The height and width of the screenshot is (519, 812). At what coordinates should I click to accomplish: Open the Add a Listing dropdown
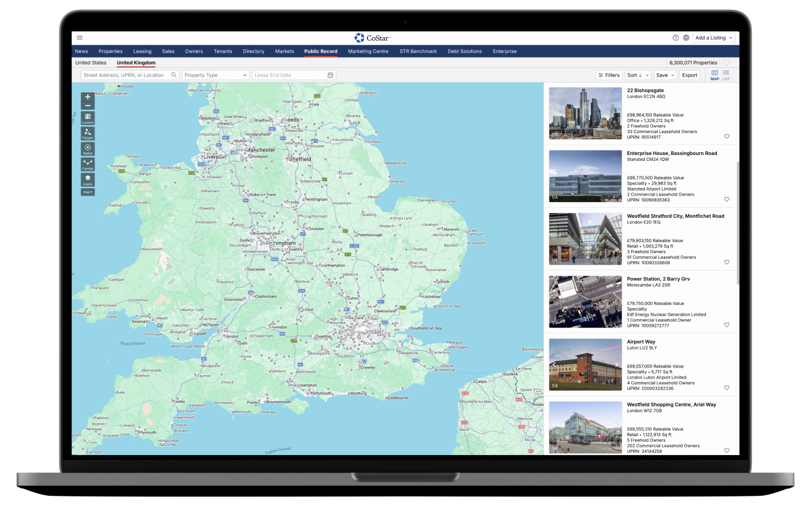pyautogui.click(x=715, y=38)
